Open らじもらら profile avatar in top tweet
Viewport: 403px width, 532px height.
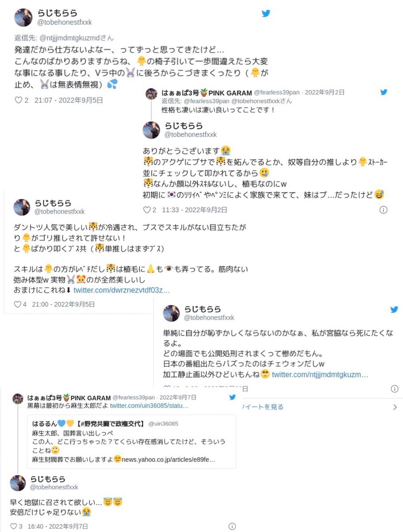[23, 18]
